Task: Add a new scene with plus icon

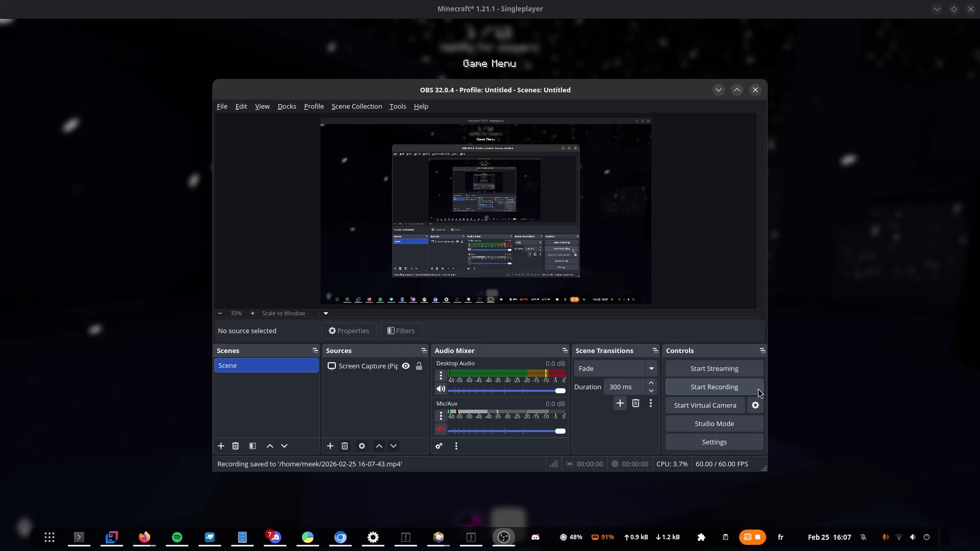Action: [221, 446]
